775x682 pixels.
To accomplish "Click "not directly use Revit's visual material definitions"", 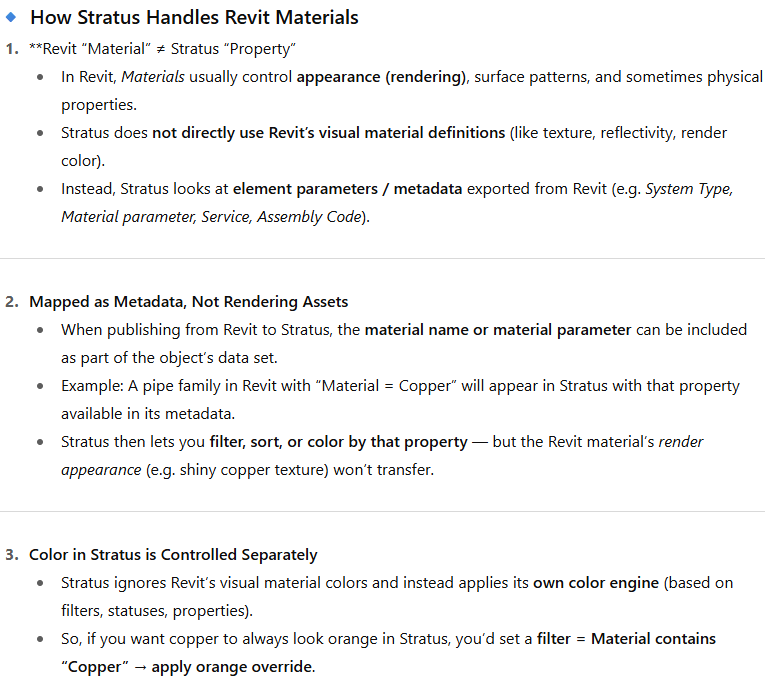I will [x=328, y=133].
